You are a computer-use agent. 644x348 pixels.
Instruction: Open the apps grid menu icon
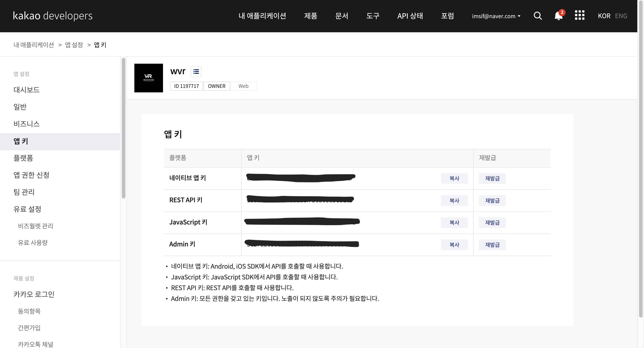pyautogui.click(x=580, y=16)
